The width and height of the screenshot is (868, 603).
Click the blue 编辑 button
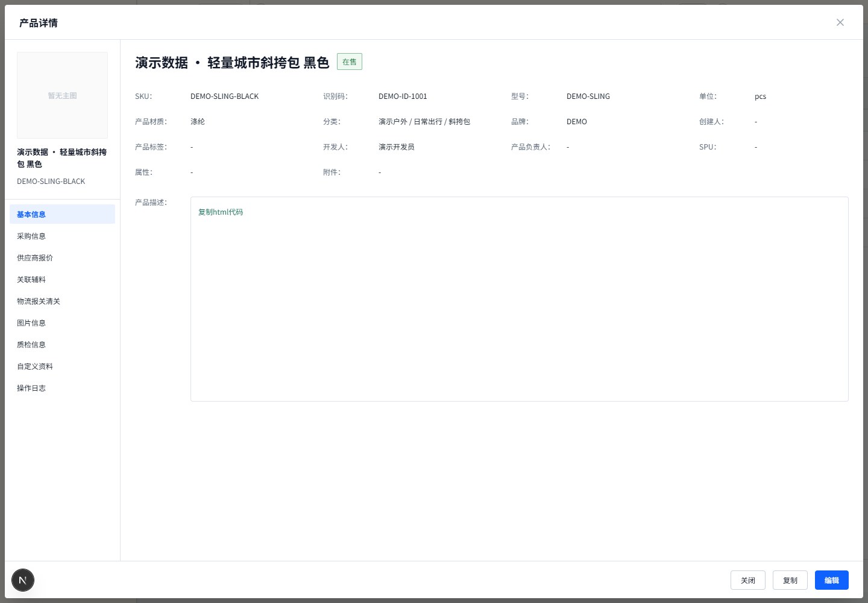tap(832, 580)
